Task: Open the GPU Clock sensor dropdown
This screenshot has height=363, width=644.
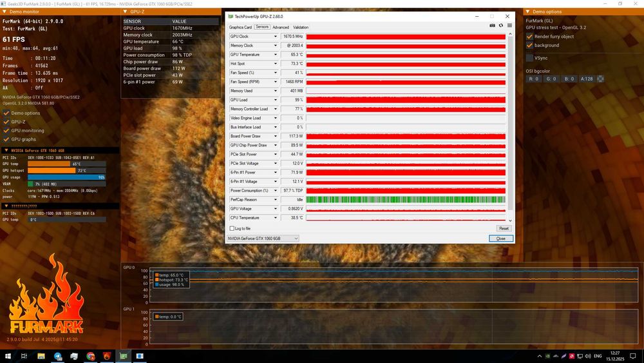Action: pos(275,37)
